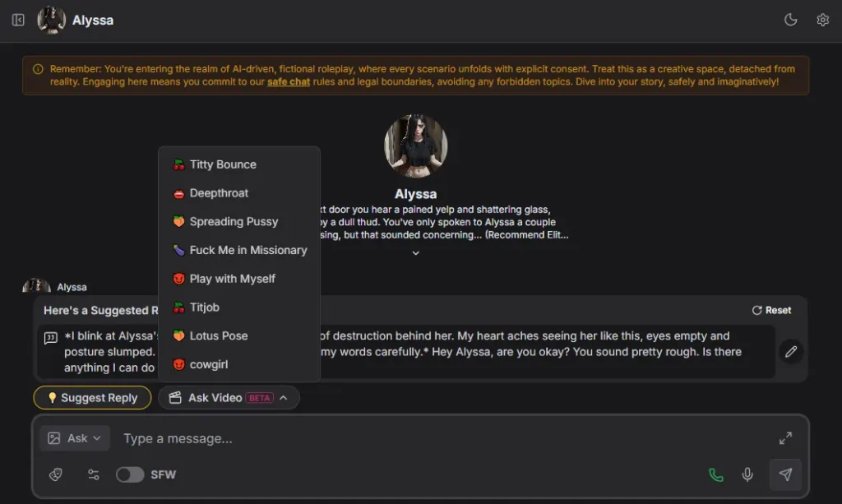Image resolution: width=842 pixels, height=504 pixels.
Task: Click the Alyssa title under the profile picture
Action: pyautogui.click(x=415, y=194)
